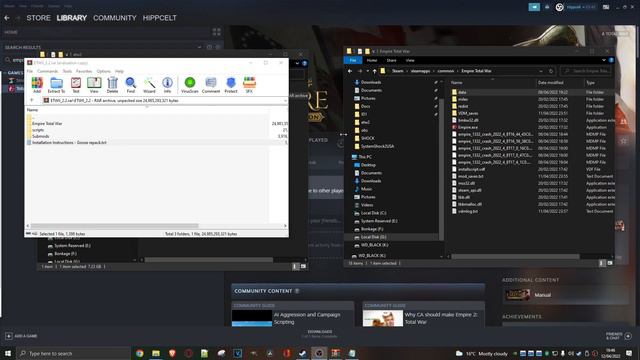Click the Protect shield icon in WinRAR
This screenshot has height=360, width=640.
click(231, 85)
